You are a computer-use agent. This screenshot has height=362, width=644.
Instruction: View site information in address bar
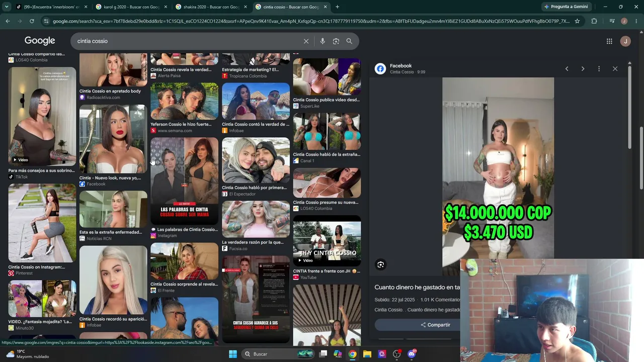coord(46,21)
